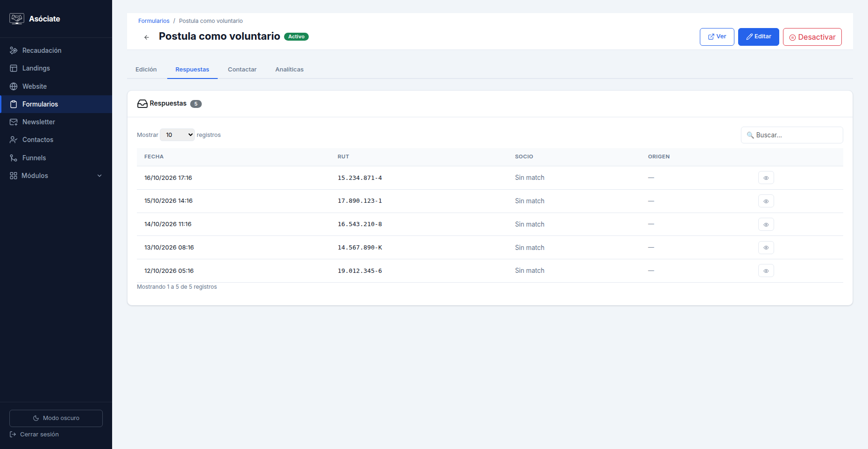Open the Funnels sidebar icon

(14, 158)
